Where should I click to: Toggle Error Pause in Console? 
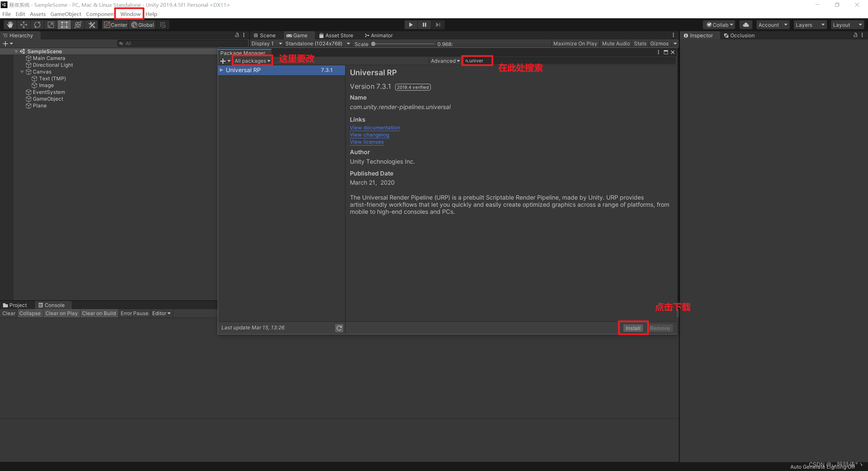[134, 313]
